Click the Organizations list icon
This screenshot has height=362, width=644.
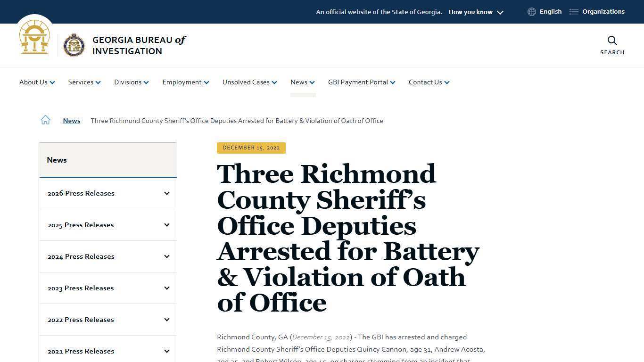pyautogui.click(x=573, y=11)
